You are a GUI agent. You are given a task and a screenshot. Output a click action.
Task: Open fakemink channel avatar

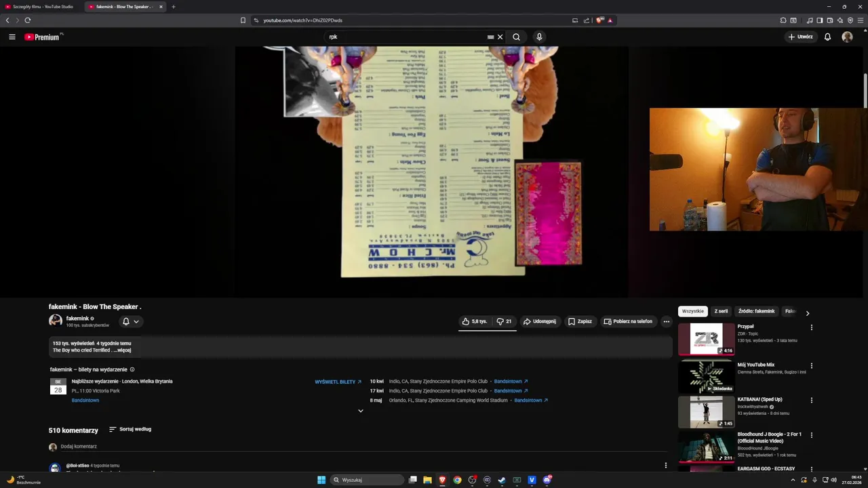(x=56, y=321)
